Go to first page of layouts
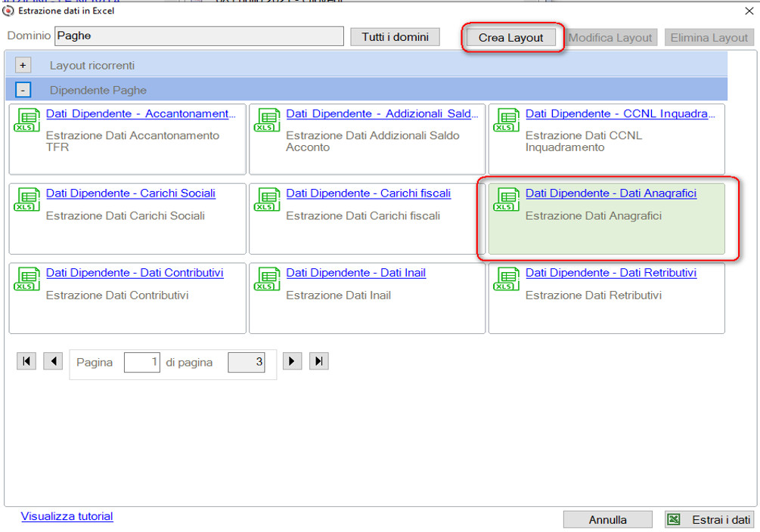 26,361
